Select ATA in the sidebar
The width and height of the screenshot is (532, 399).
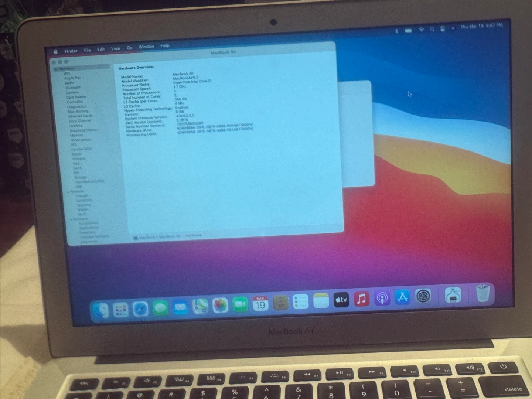67,73
